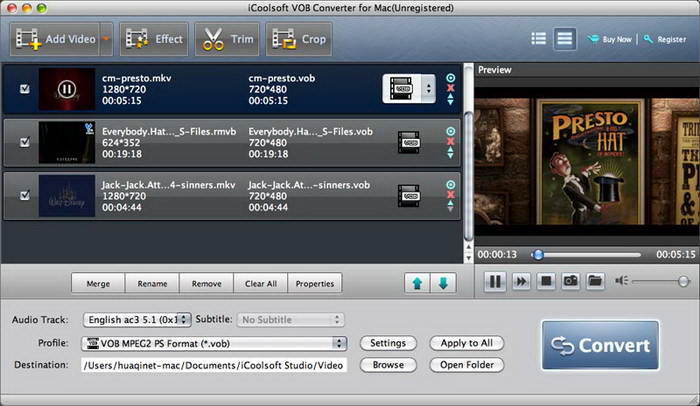Open the Subtitle dropdown
This screenshot has height=406, width=700.
click(291, 320)
